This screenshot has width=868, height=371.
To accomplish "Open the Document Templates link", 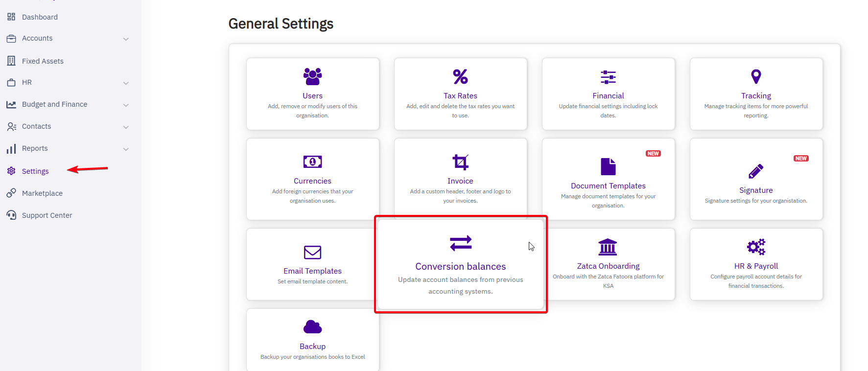I will [x=608, y=186].
